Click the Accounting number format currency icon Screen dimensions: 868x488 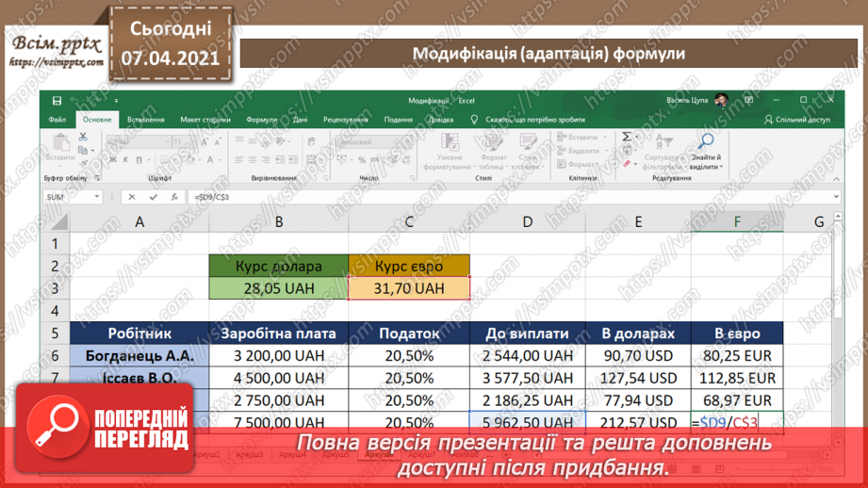[342, 160]
